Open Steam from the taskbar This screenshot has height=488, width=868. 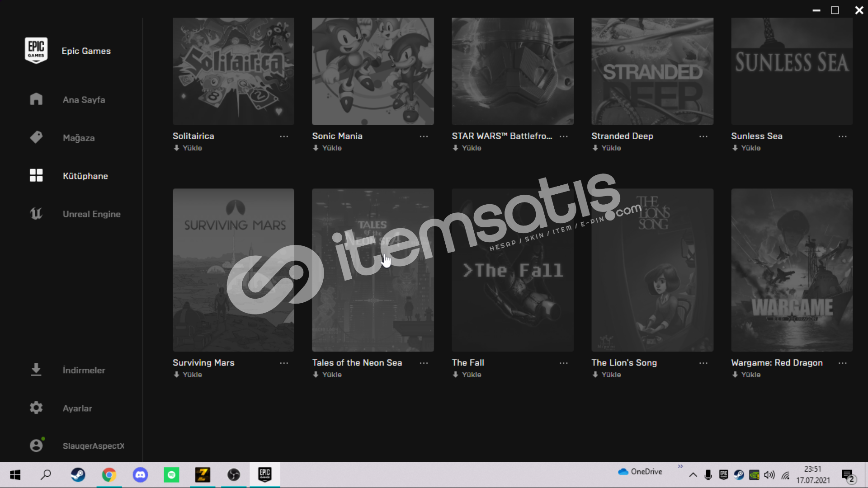[78, 475]
